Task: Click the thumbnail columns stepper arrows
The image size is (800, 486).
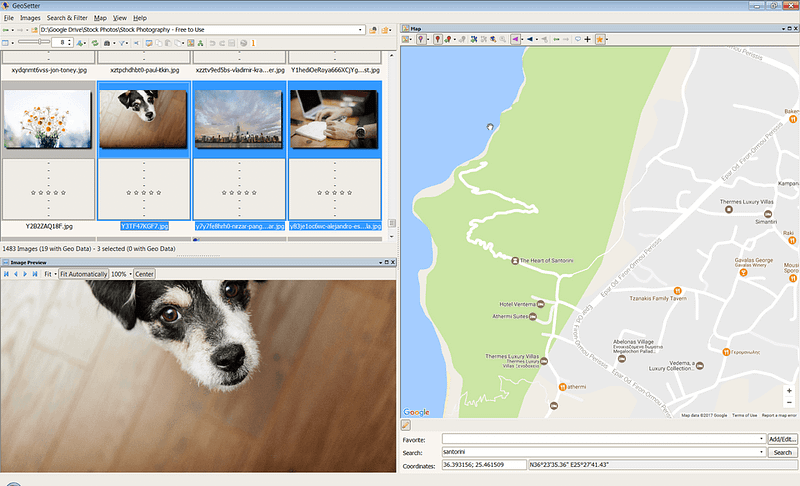Action: click(69, 43)
